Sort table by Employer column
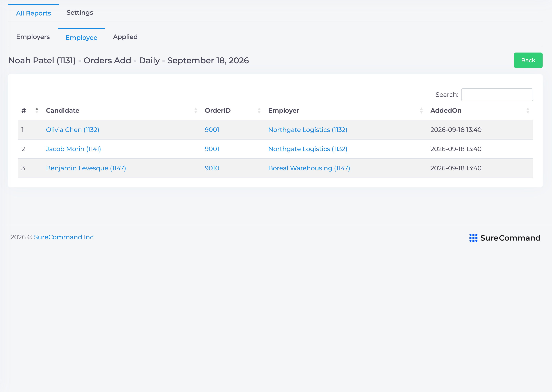Screen dimensions: 552x392 coord(421,111)
